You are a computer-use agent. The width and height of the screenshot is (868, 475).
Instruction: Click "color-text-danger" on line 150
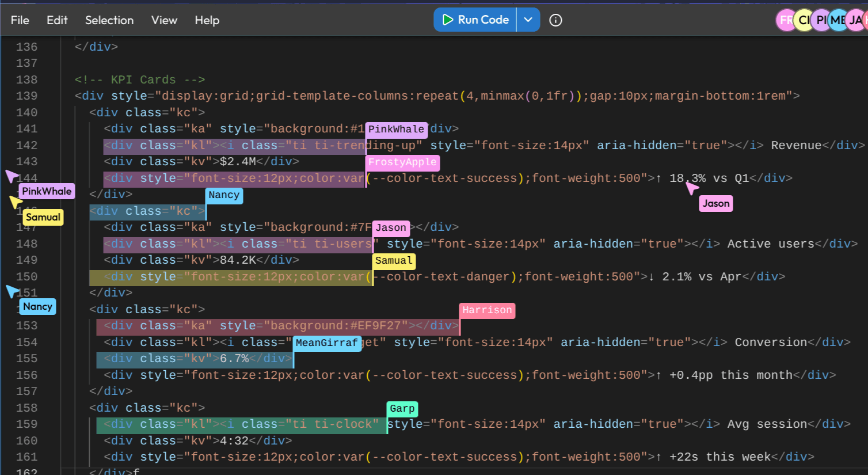[x=448, y=277]
